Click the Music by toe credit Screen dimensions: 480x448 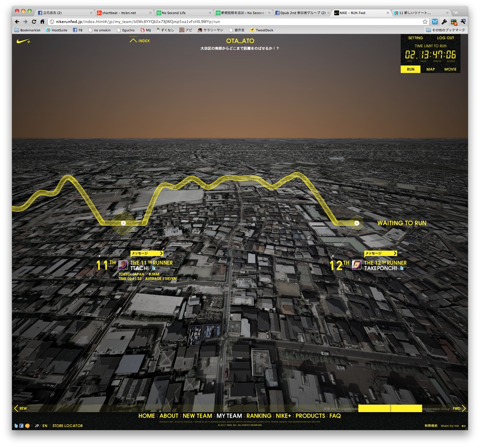[450, 426]
